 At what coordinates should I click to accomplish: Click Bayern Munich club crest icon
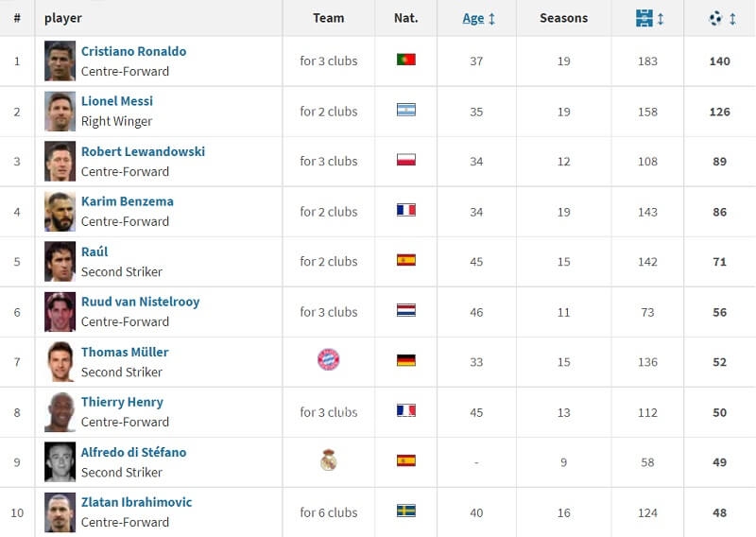click(328, 359)
